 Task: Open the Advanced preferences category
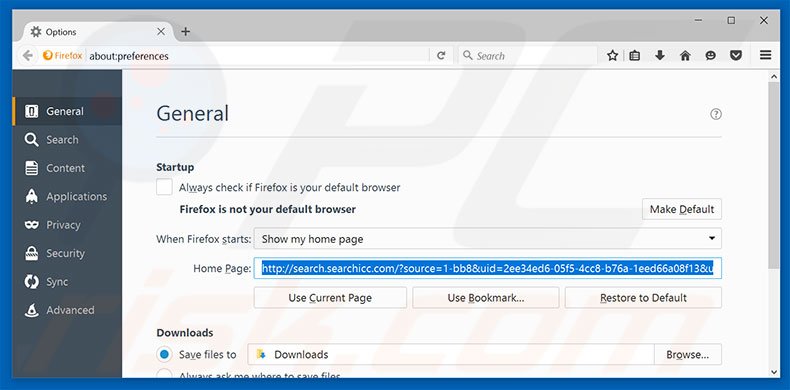point(67,310)
